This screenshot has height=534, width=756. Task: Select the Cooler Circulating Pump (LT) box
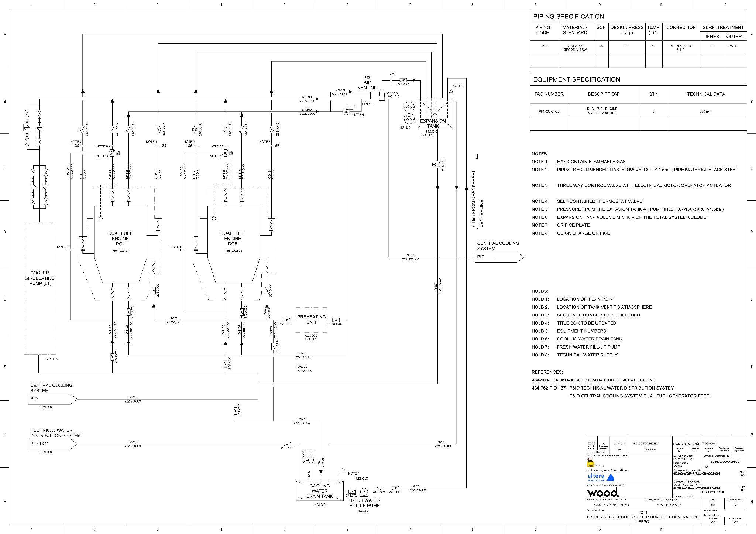(40, 288)
